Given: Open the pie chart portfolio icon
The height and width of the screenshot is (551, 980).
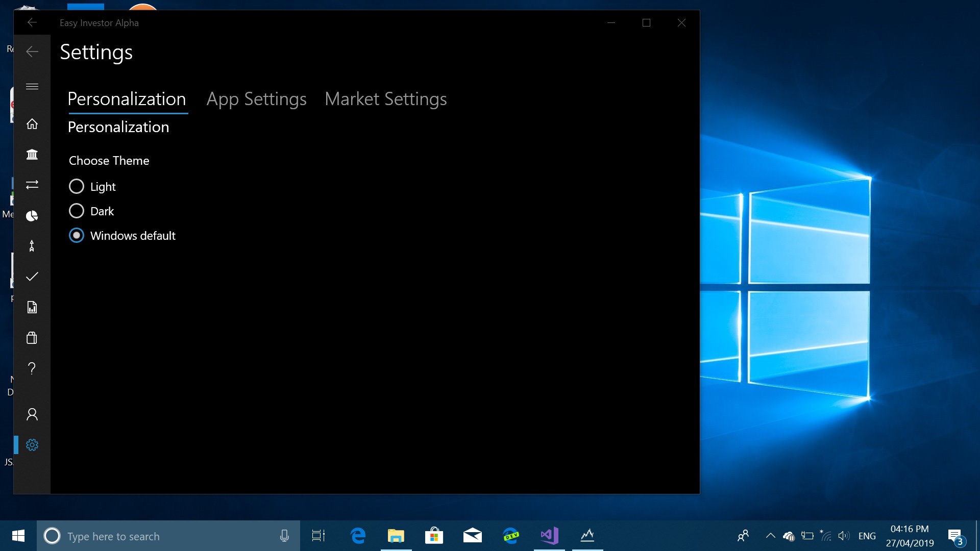Looking at the screenshot, I should [x=32, y=216].
